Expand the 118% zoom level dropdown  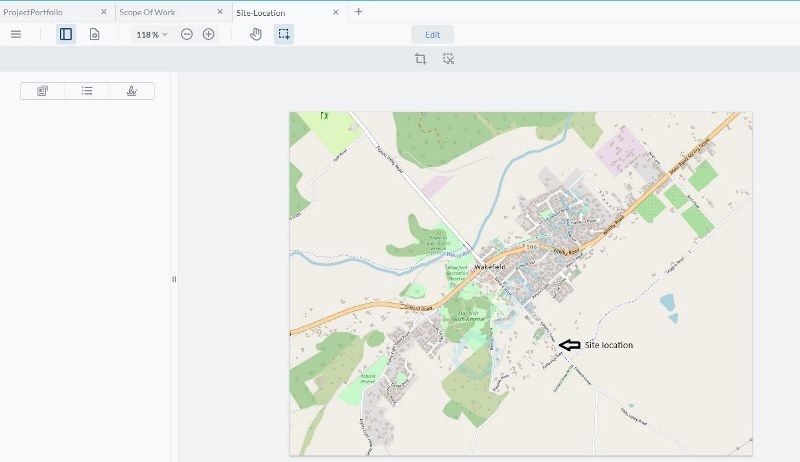[x=152, y=34]
